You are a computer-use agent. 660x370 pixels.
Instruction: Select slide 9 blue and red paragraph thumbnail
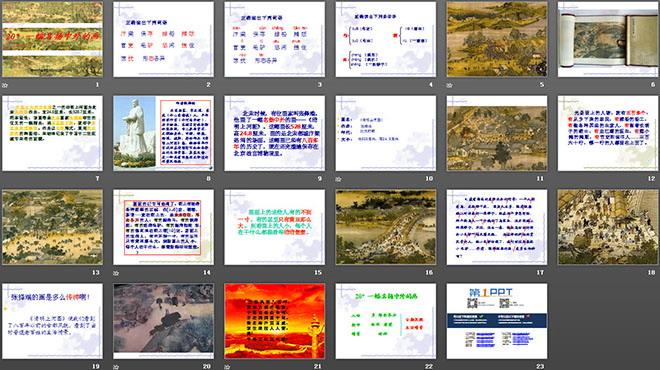point(274,133)
